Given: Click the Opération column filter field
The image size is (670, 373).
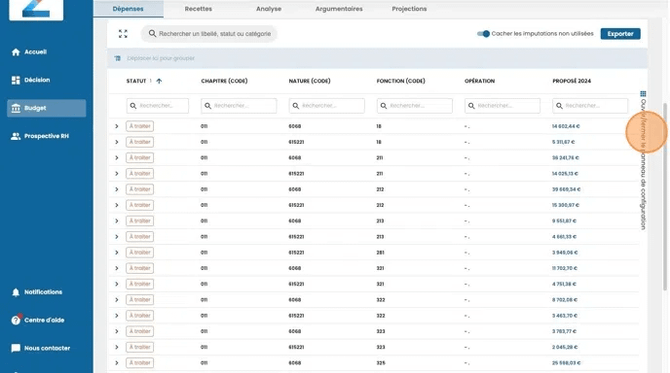Looking at the screenshot, I should (x=502, y=106).
